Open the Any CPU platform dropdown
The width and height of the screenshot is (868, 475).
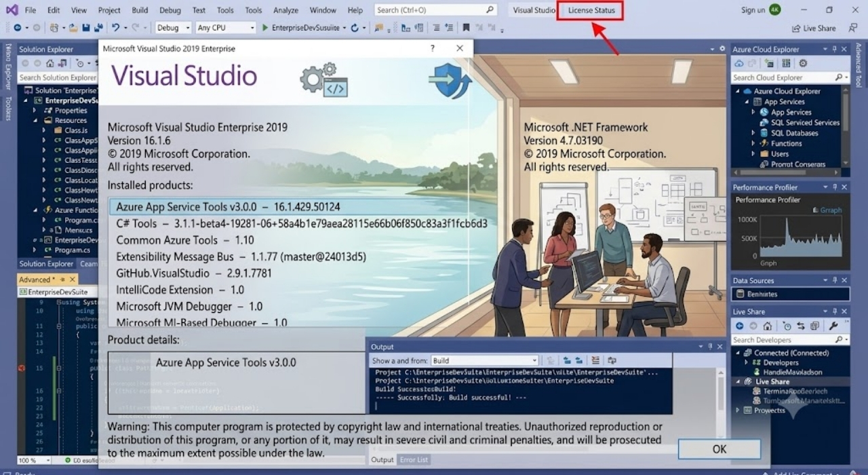click(225, 28)
